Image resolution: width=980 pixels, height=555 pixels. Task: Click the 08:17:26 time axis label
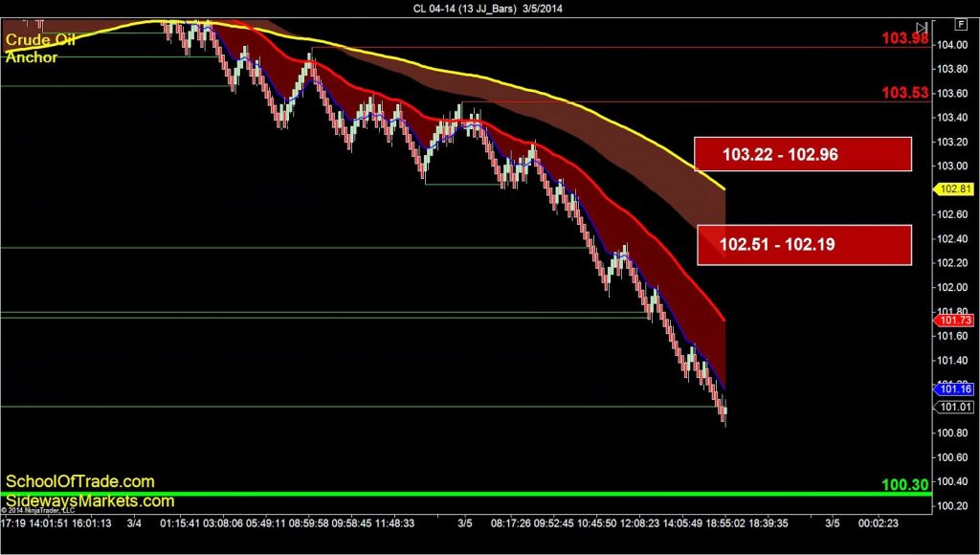(x=510, y=522)
